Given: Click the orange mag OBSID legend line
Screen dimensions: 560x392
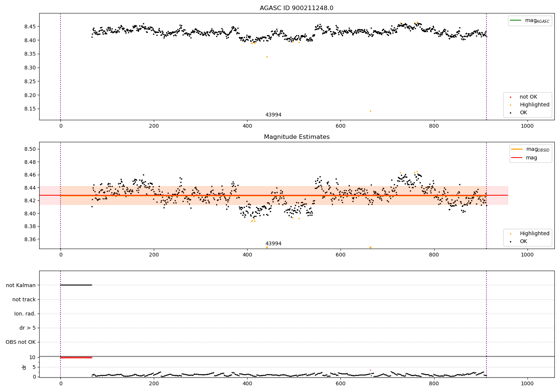Looking at the screenshot, I should coord(517,149).
